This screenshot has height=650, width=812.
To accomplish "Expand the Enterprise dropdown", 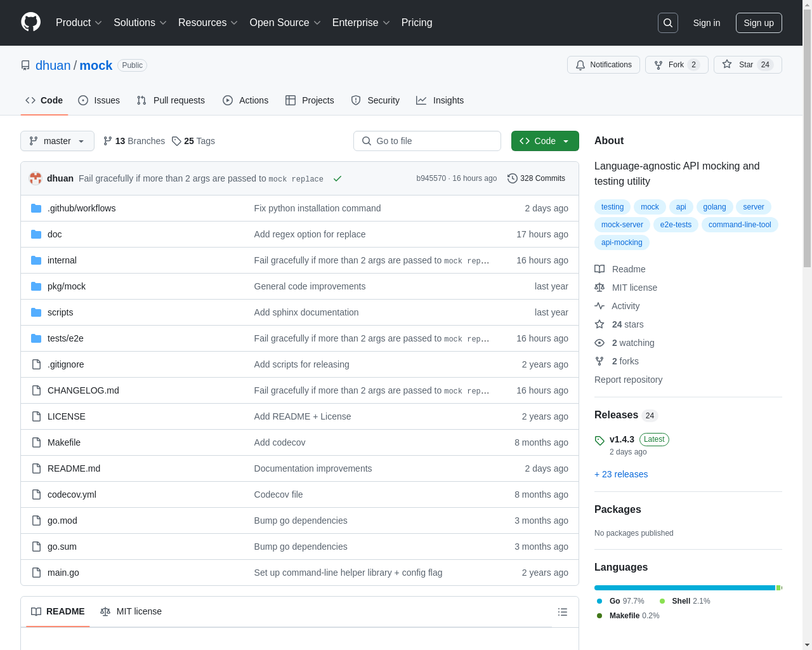I will (361, 23).
